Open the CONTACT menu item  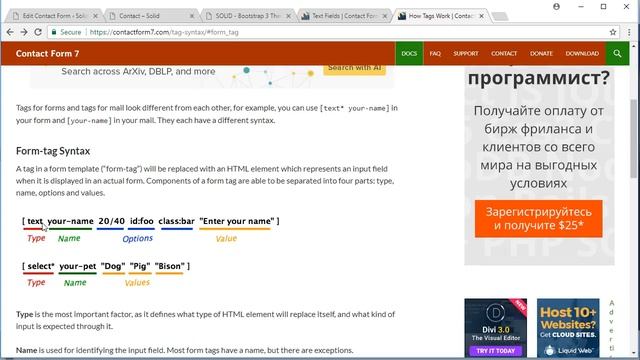tap(504, 53)
